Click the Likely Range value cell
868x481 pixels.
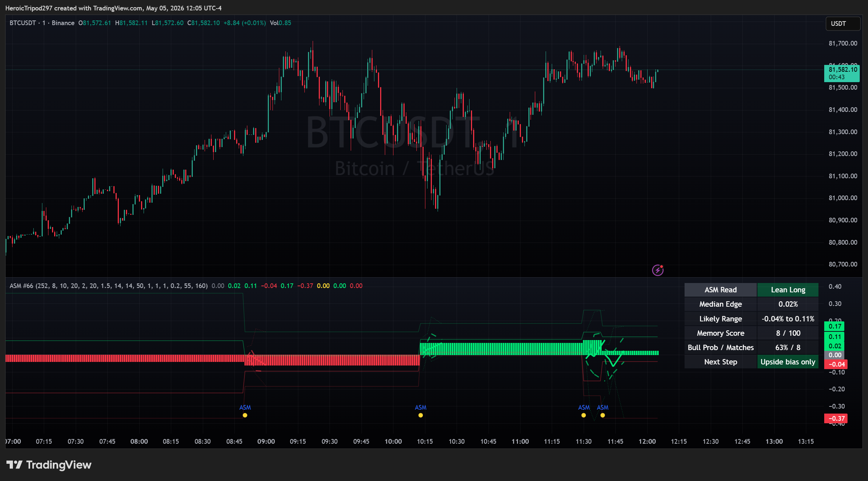788,319
